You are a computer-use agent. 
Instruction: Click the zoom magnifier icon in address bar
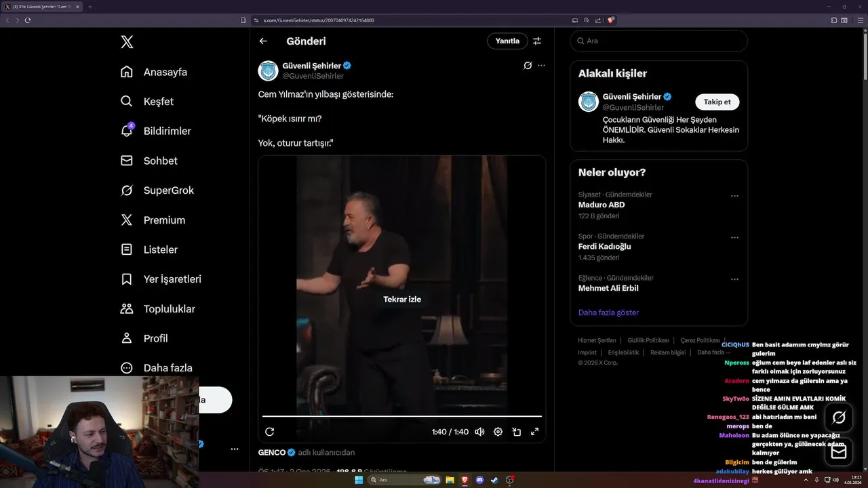click(x=587, y=20)
